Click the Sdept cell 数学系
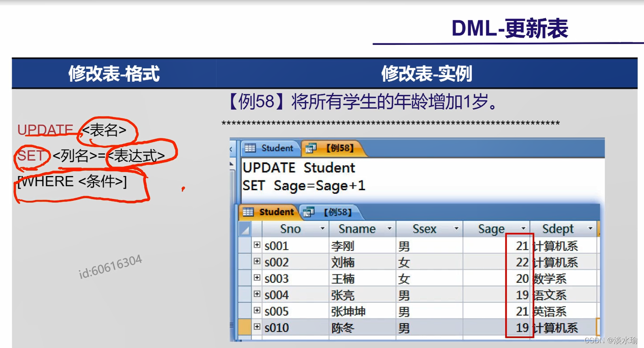This screenshot has height=348, width=644. (x=564, y=278)
